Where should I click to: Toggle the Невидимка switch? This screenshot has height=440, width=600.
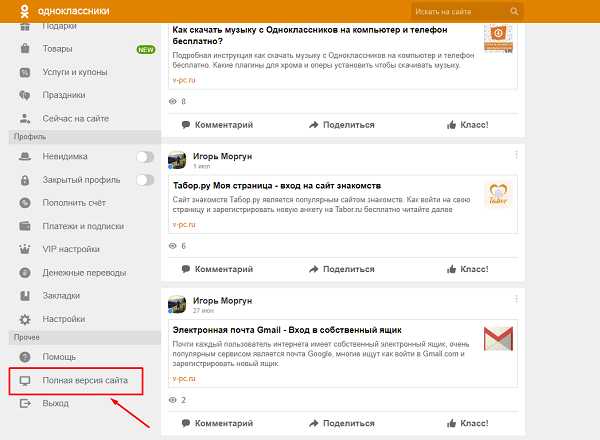click(x=145, y=156)
